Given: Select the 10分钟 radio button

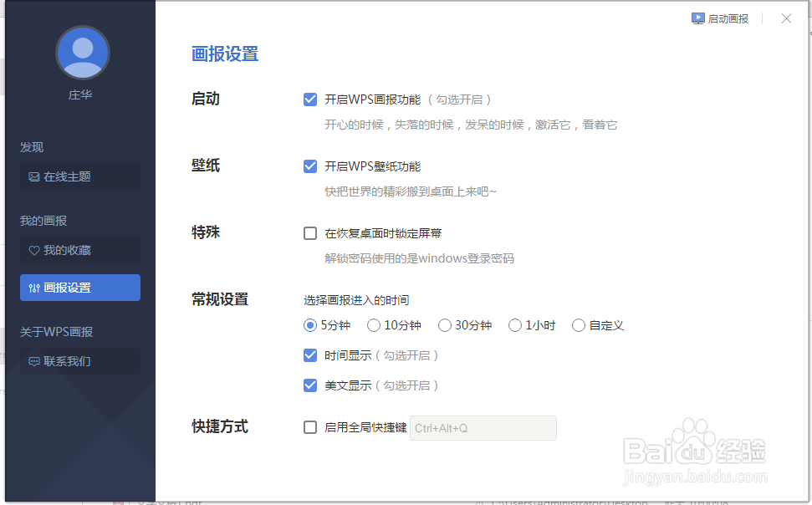Looking at the screenshot, I should (x=373, y=325).
